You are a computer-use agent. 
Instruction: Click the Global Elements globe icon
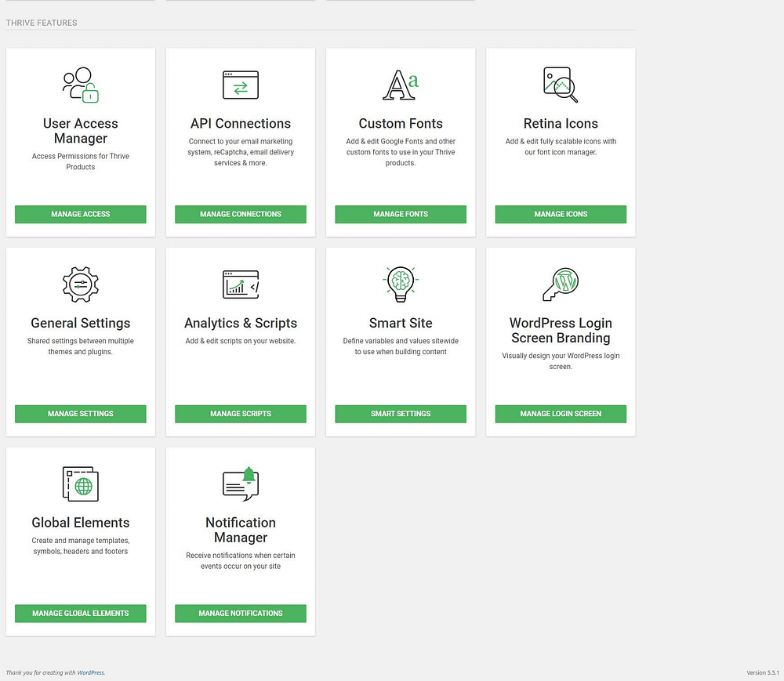81,484
